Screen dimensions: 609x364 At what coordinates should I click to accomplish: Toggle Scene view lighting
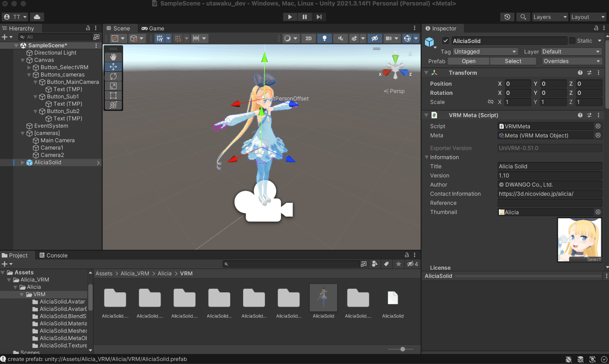(x=324, y=38)
